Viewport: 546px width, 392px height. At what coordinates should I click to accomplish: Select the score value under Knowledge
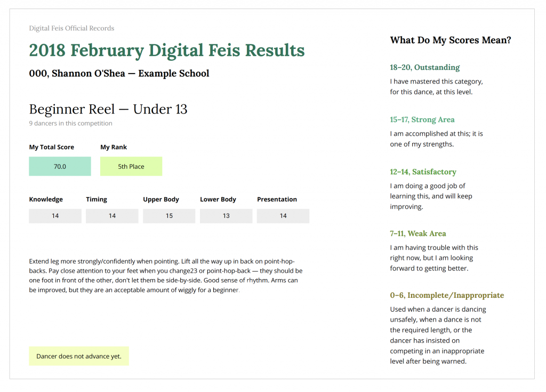[55, 216]
